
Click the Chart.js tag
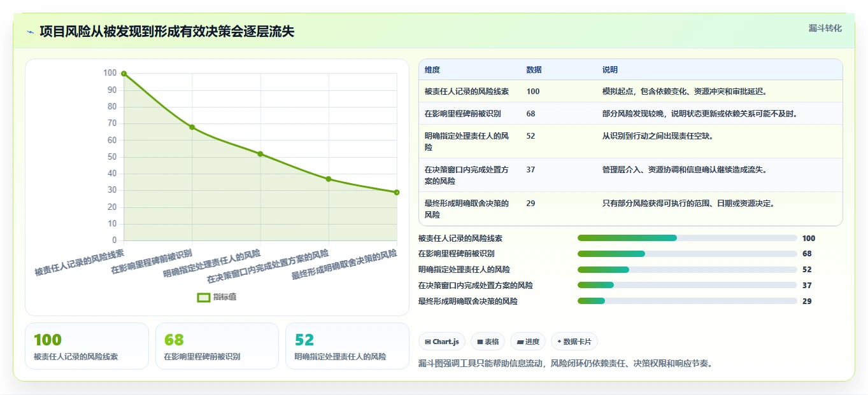pos(442,342)
